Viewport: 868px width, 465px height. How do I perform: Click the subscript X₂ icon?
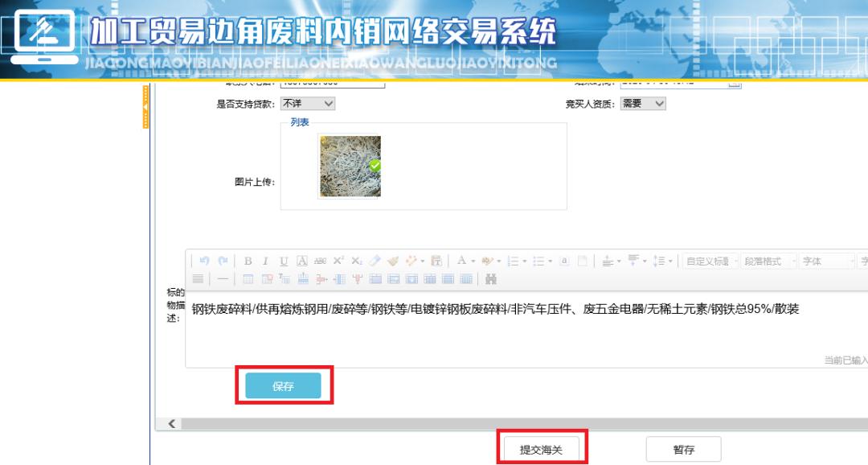(x=357, y=261)
